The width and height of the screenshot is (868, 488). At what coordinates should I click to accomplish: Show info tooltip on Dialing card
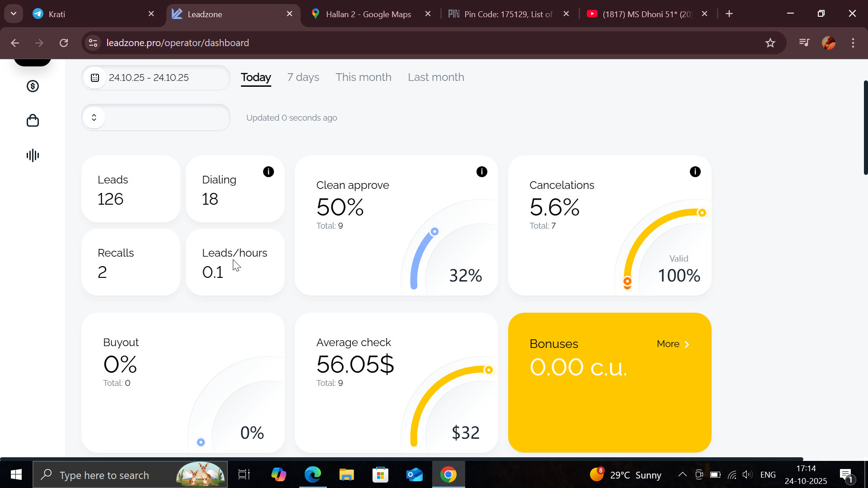click(269, 172)
